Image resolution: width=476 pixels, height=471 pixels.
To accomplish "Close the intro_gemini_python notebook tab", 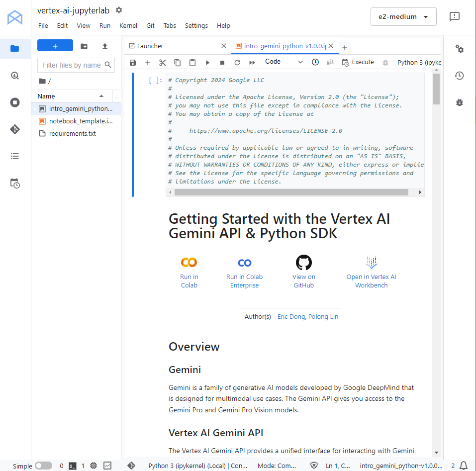I will coord(331,46).
